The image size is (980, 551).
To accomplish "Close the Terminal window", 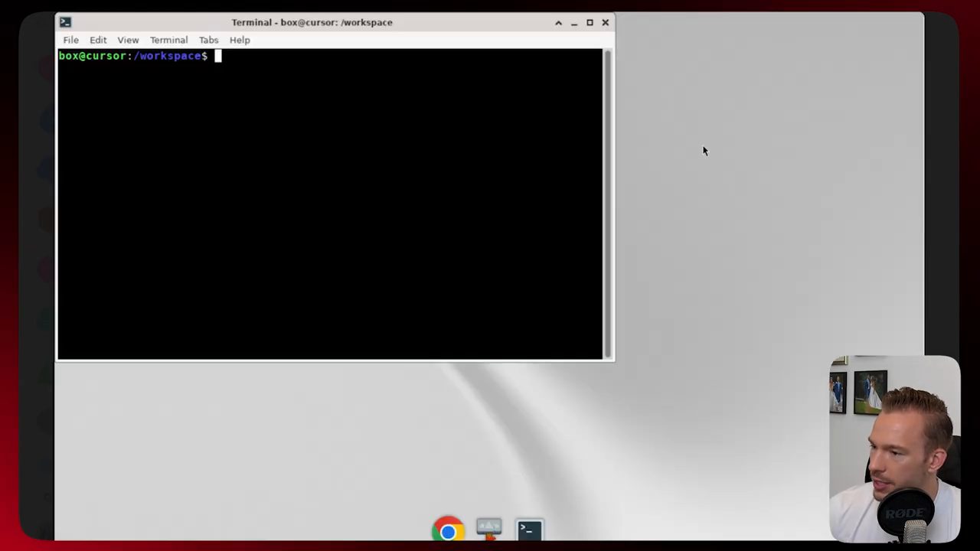I will click(605, 22).
